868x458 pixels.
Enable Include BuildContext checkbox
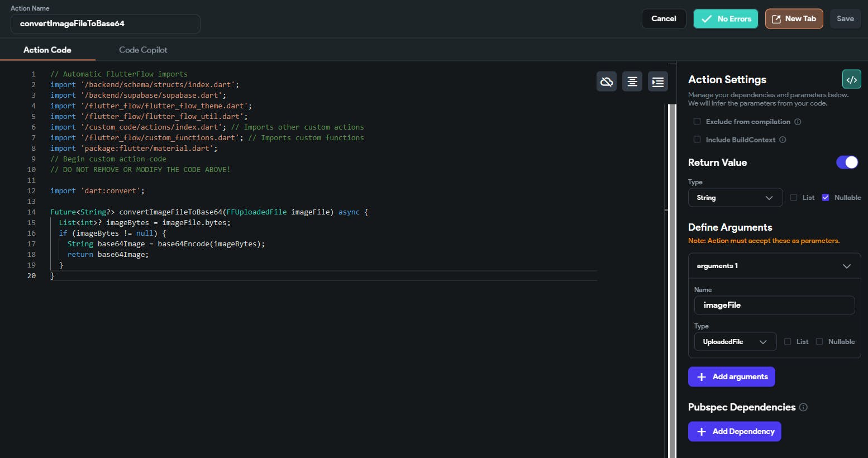(697, 140)
